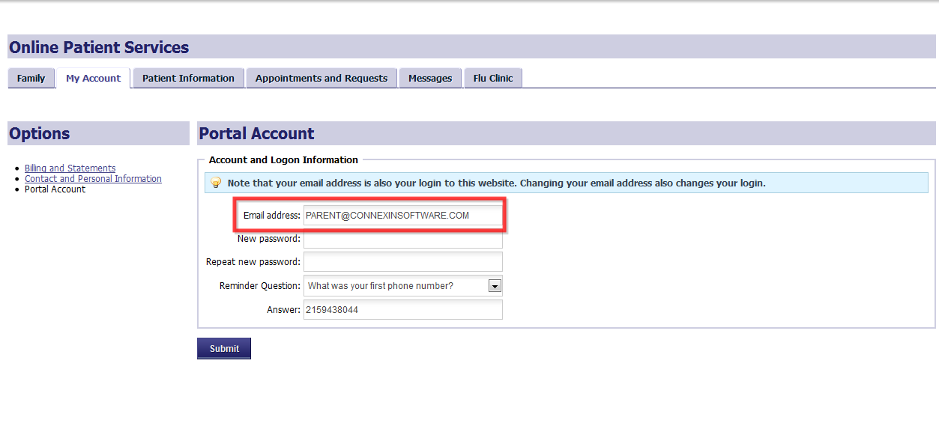Click the Online Patient Services heading

tap(99, 47)
